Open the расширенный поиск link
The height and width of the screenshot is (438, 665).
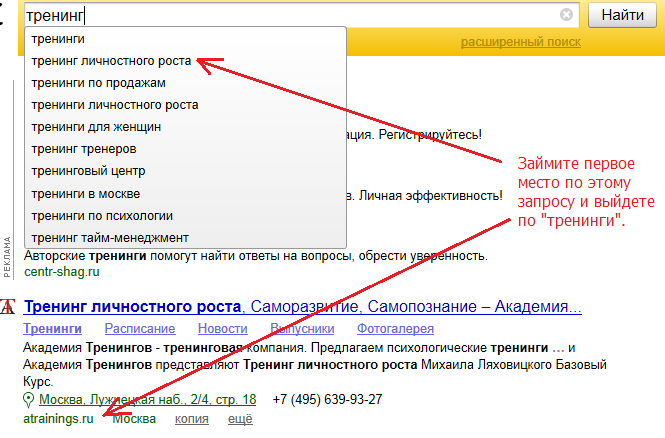(x=520, y=42)
